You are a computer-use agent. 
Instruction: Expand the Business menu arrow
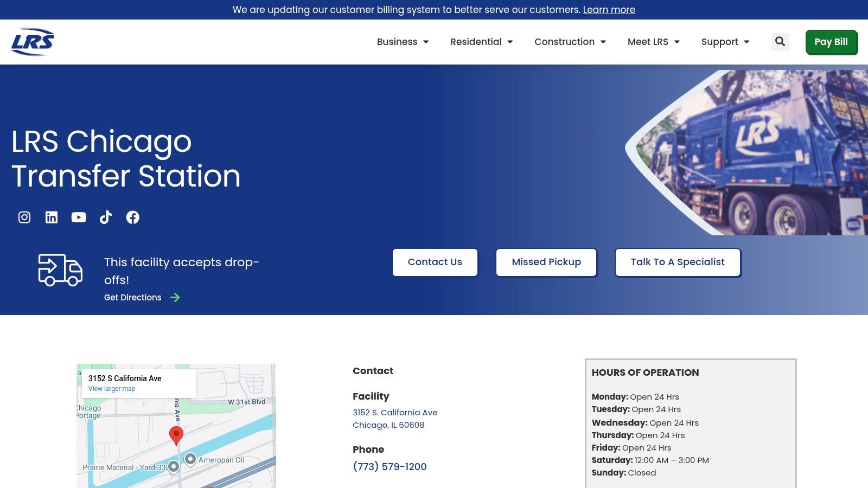426,42
